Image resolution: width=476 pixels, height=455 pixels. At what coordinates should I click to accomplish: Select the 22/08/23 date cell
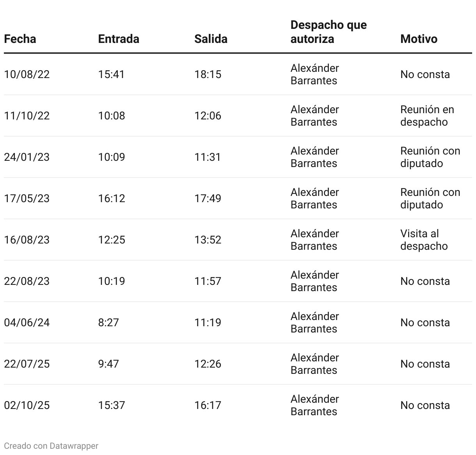pyautogui.click(x=27, y=281)
